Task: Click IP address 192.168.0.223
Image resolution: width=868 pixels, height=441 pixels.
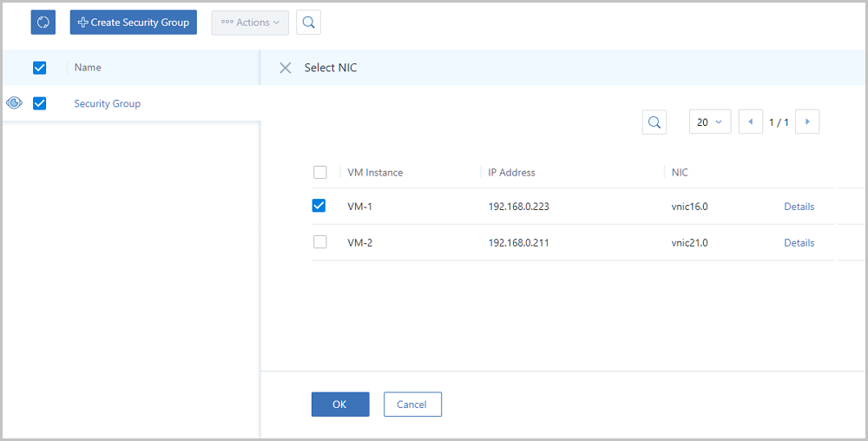Action: coord(519,207)
